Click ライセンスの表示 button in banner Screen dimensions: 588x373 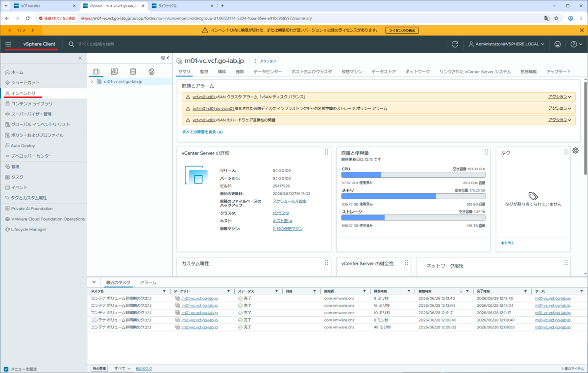[402, 30]
